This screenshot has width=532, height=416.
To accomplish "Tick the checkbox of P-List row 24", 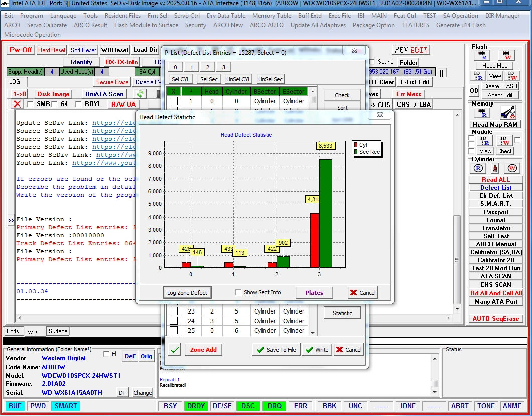I will (x=174, y=321).
